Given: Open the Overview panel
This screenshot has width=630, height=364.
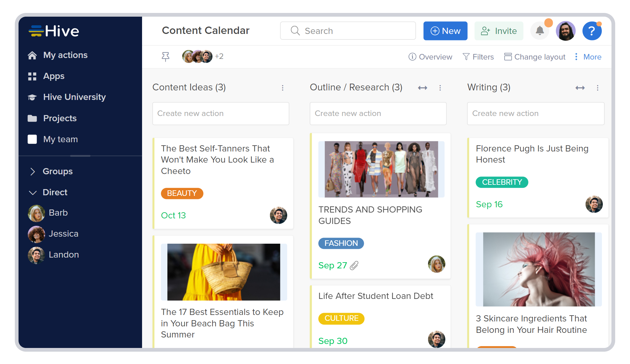Looking at the screenshot, I should (x=430, y=57).
